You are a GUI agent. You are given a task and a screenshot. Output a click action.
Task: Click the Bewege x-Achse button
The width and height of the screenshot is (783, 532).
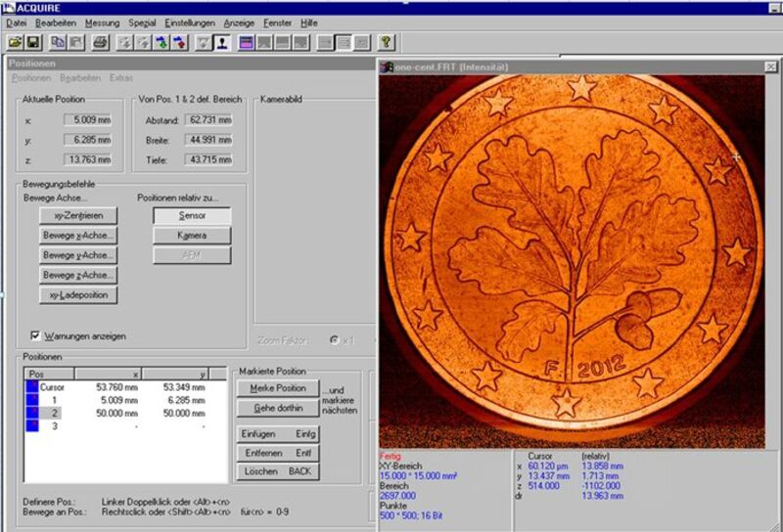tap(78, 235)
